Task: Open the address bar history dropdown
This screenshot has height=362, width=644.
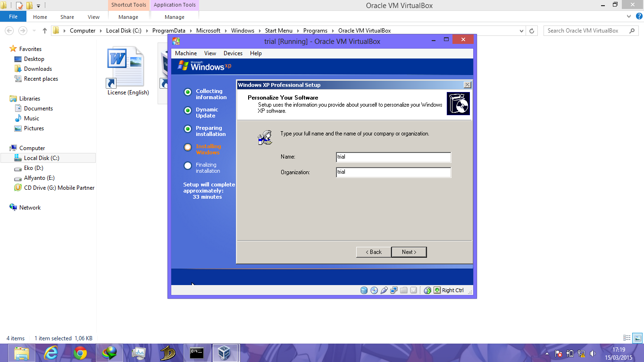Action: pos(521,31)
